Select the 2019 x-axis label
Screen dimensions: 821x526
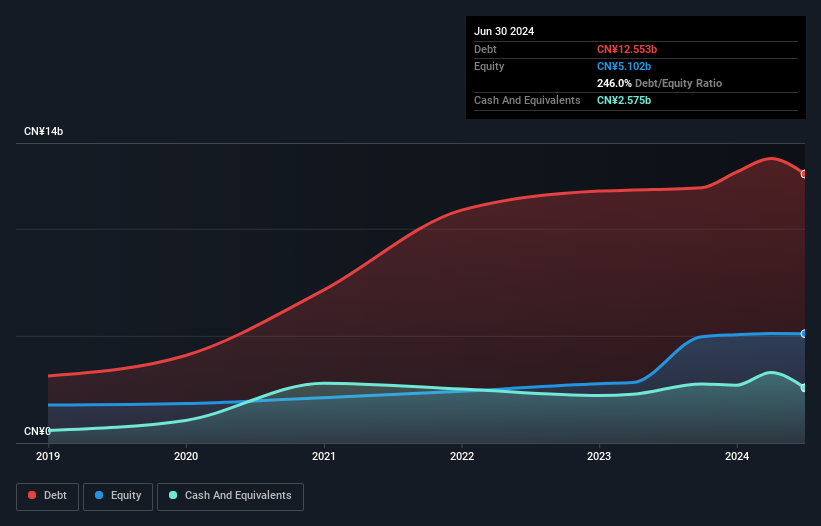click(x=48, y=456)
